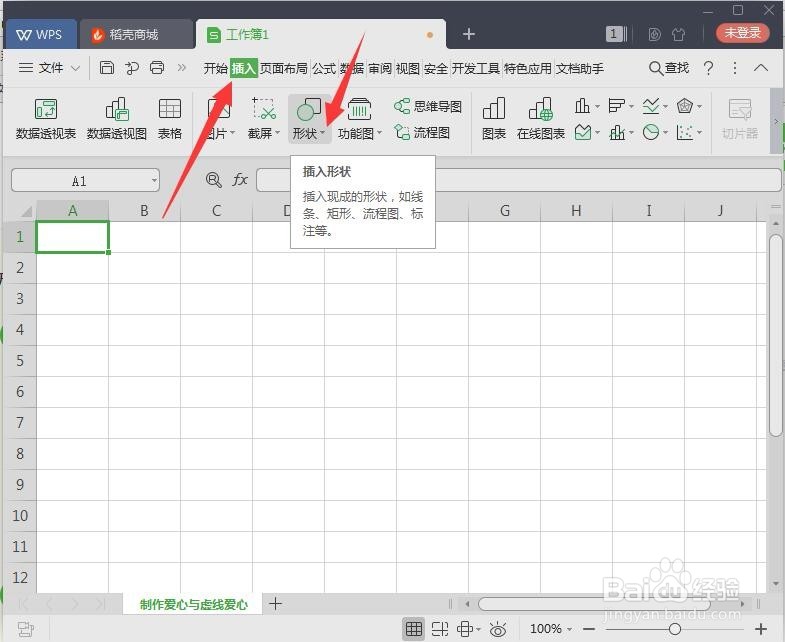The image size is (785, 642).
Task: Open the zoom 100% dropdown
Action: 569,629
